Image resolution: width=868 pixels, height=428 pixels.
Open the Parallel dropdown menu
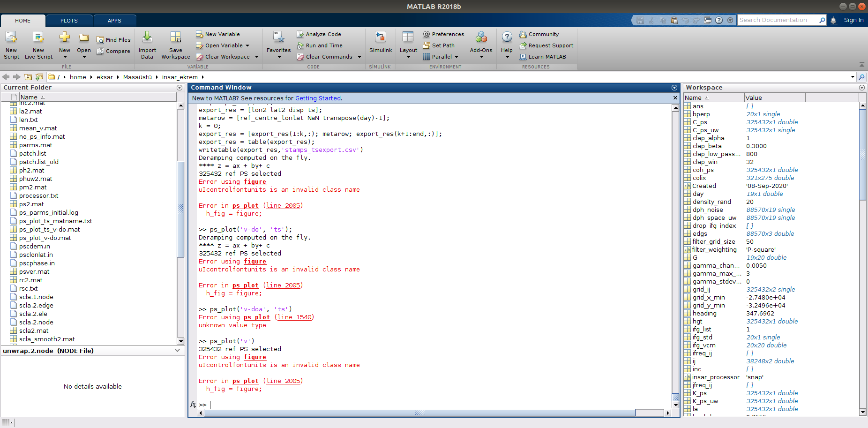(441, 57)
